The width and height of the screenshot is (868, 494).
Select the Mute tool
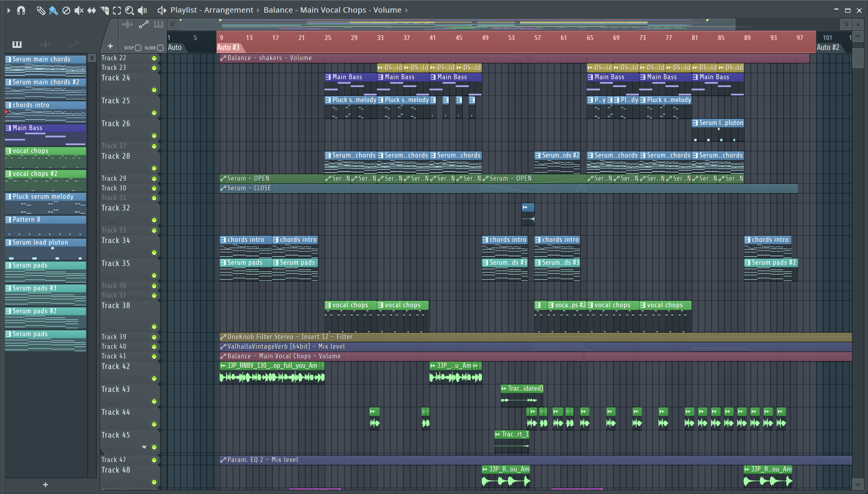point(79,11)
